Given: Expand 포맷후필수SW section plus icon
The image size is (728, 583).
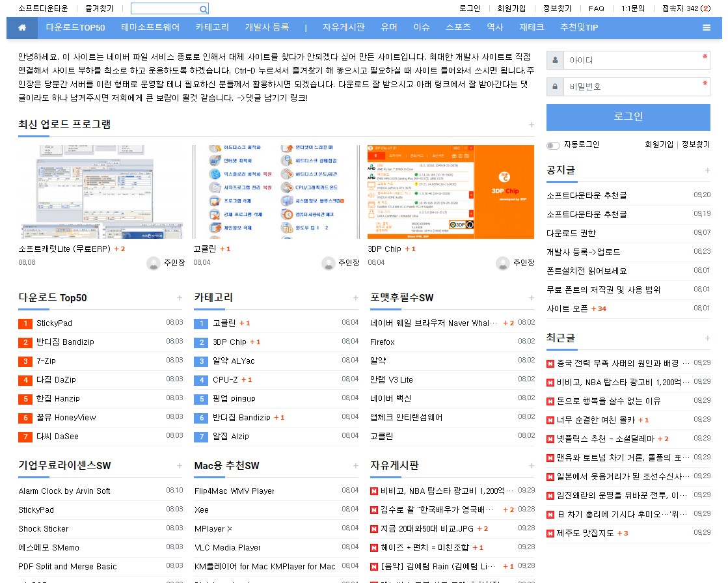Looking at the screenshot, I should point(531,298).
